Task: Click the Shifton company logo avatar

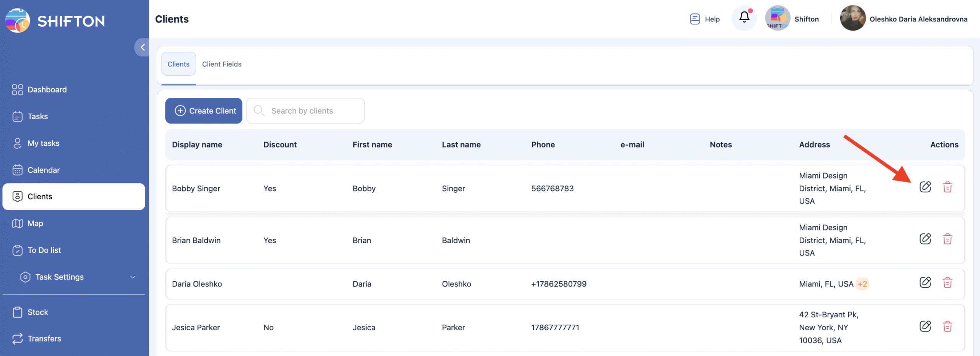Action: click(777, 18)
